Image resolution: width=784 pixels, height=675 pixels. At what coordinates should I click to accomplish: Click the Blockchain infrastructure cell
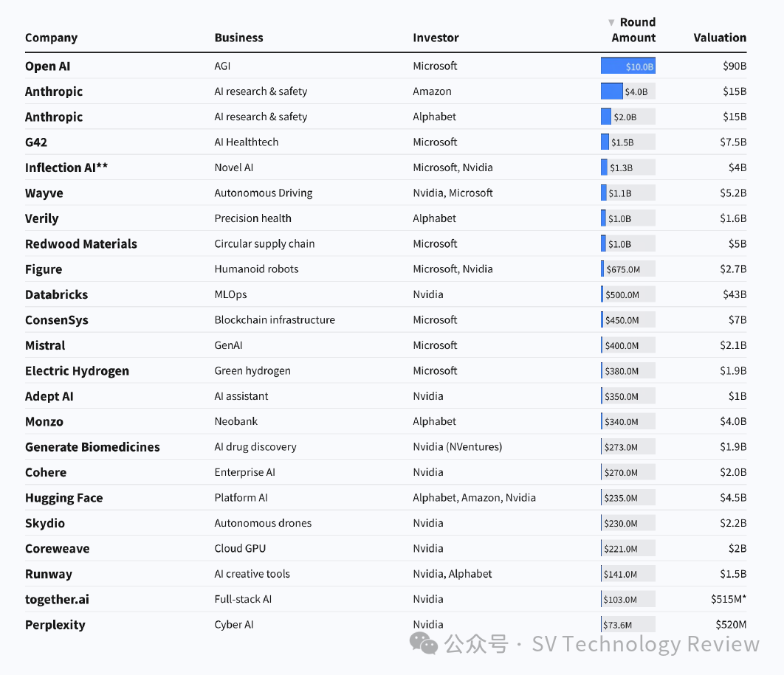[275, 320]
